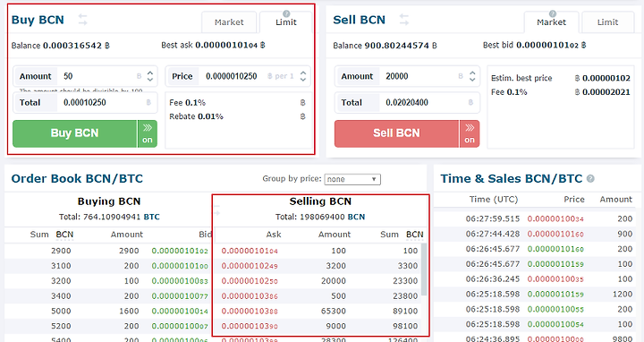Select Sell panel Limit tab
Image resolution: width=644 pixels, height=342 pixels.
point(607,22)
